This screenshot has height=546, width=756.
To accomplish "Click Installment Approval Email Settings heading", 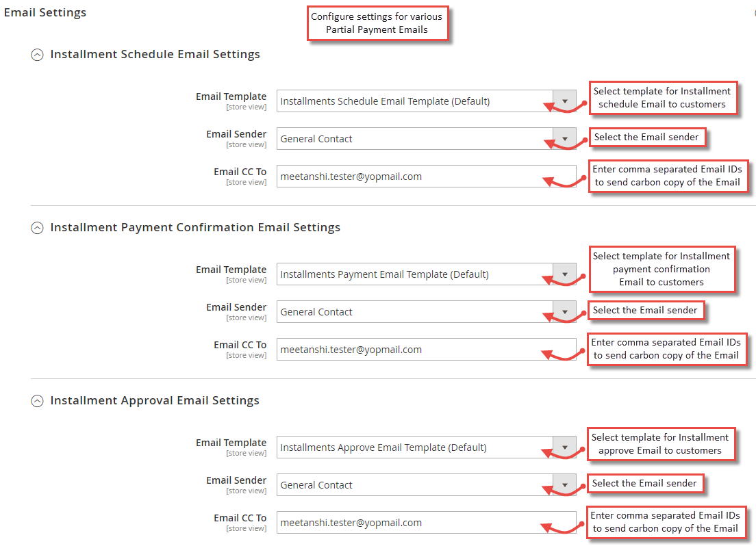I will pyautogui.click(x=155, y=400).
